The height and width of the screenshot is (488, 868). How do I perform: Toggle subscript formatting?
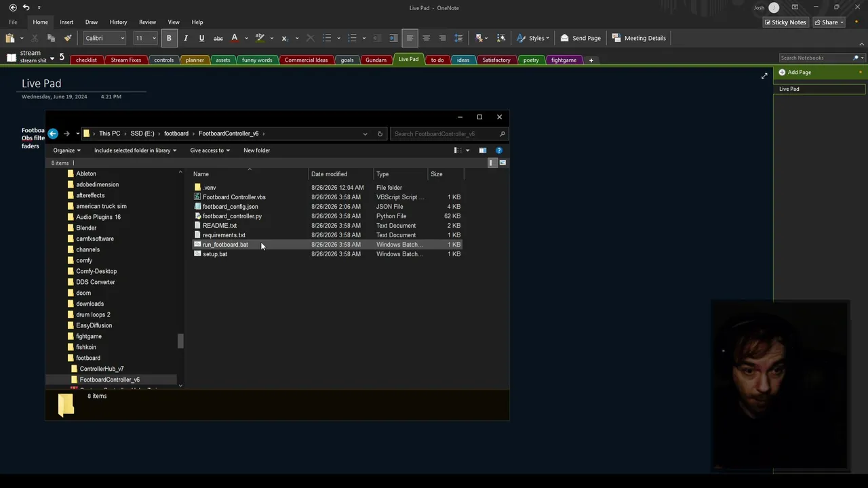point(284,38)
